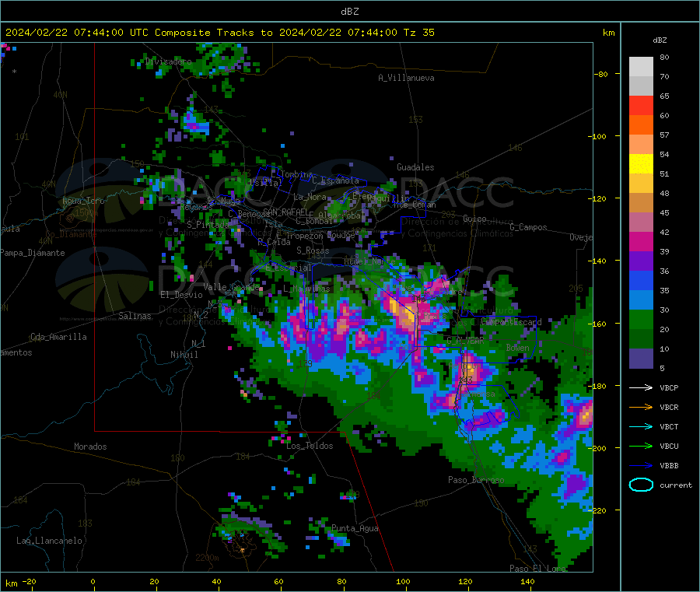Image resolution: width=700 pixels, height=592 pixels.
Task: Select the bright yellow 51–54 dBZ swatch
Action: click(x=641, y=164)
